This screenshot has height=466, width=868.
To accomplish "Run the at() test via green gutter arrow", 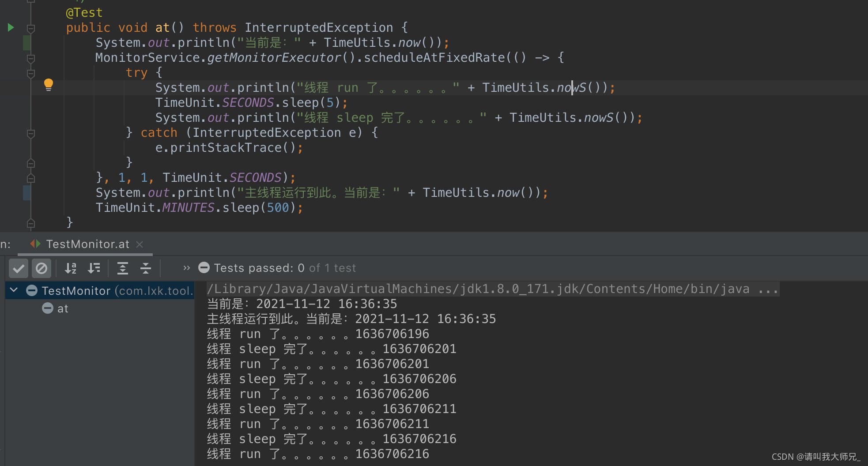I will [x=10, y=27].
